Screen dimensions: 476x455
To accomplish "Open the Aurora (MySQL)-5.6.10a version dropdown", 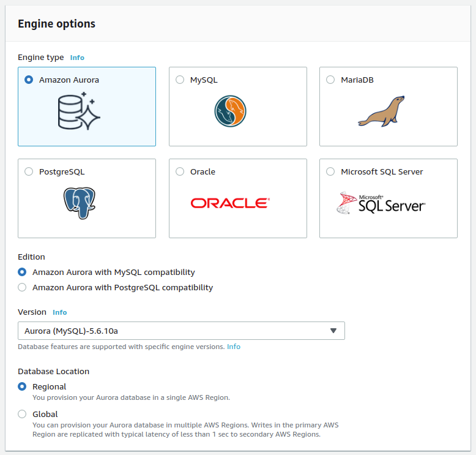I will pyautogui.click(x=181, y=331).
